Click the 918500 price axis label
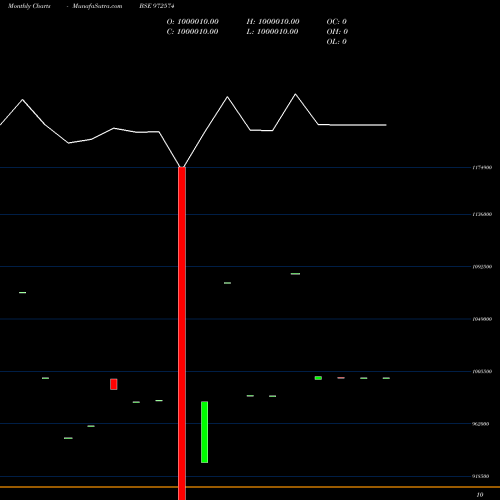This screenshot has width=500, height=500. [481, 476]
